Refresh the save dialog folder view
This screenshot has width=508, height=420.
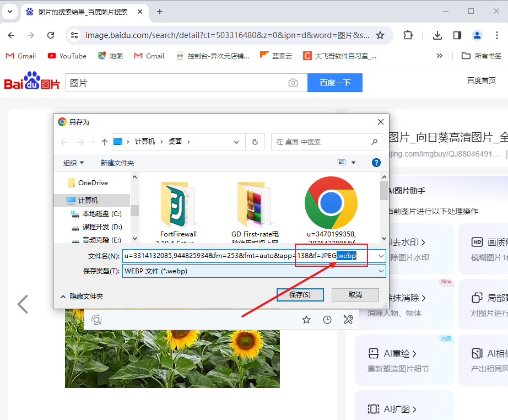pyautogui.click(x=255, y=142)
